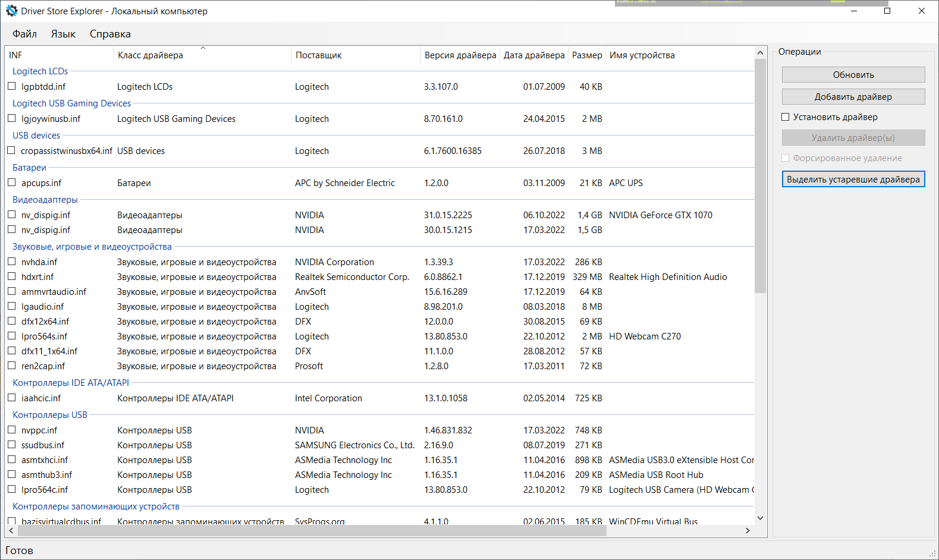Screen dimensions: 939x560
Task: Check the nvppc.inf checkbox
Action: pyautogui.click(x=12, y=430)
